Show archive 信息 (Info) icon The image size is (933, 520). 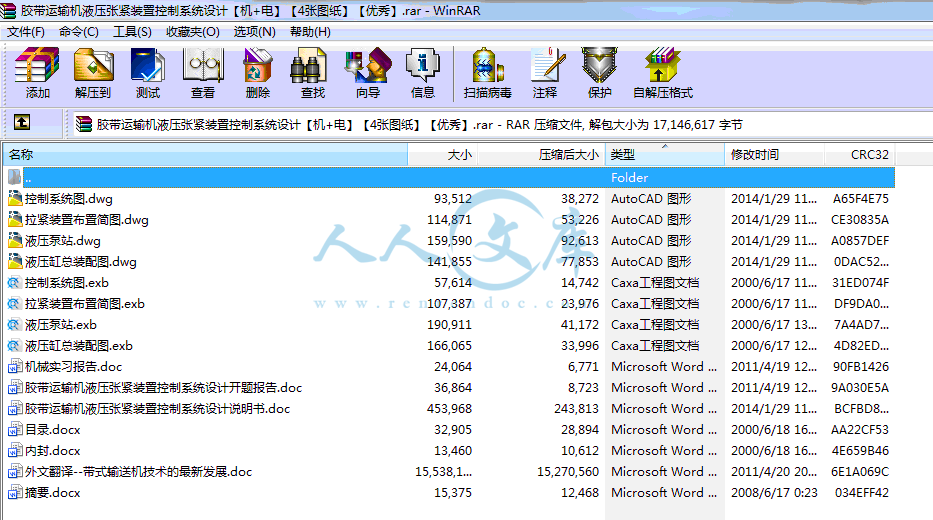(x=422, y=65)
